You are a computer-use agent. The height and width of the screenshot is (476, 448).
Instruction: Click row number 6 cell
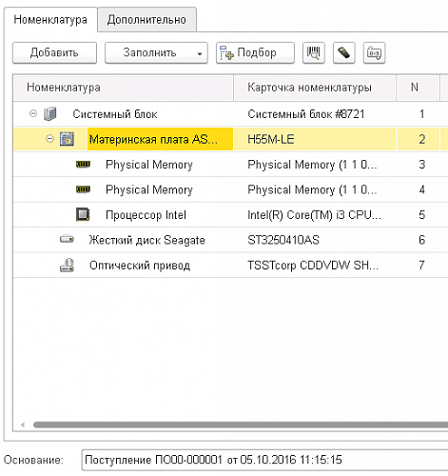point(418,240)
